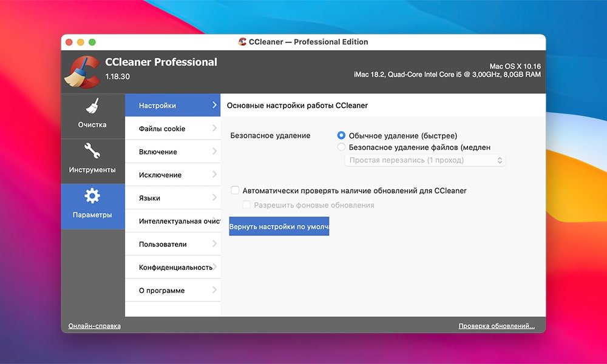Toggle Разрешить фоновые обновления checkbox
Image resolution: width=607 pixels, height=364 pixels.
pyautogui.click(x=246, y=205)
